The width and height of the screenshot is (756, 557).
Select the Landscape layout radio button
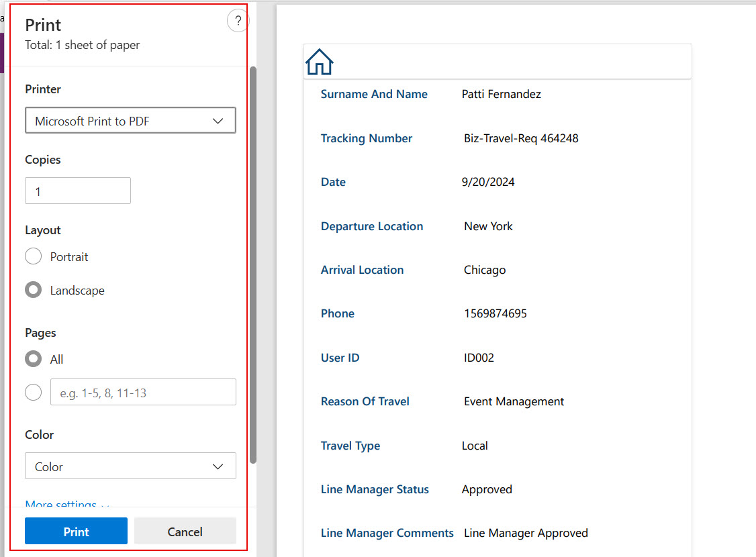[x=34, y=290]
